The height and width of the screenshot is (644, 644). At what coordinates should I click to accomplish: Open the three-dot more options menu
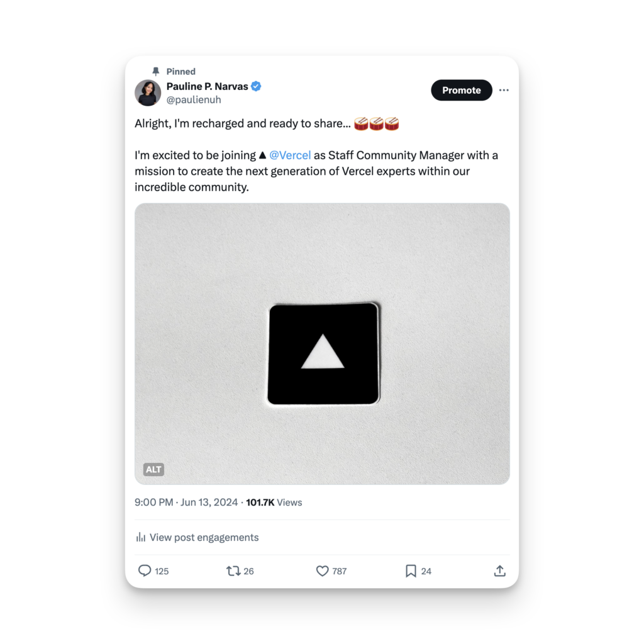point(504,91)
